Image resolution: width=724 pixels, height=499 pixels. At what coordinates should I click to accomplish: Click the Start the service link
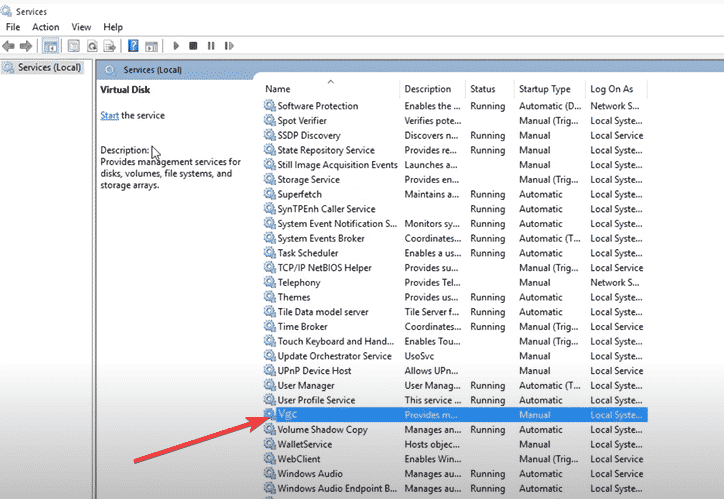[109, 116]
